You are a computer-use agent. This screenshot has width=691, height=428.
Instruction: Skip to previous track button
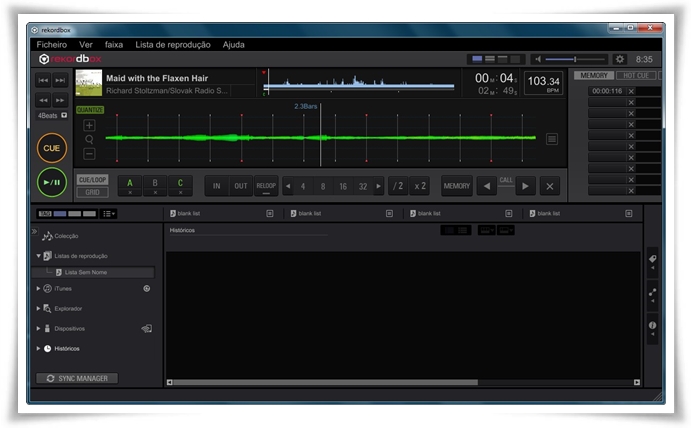(x=44, y=80)
